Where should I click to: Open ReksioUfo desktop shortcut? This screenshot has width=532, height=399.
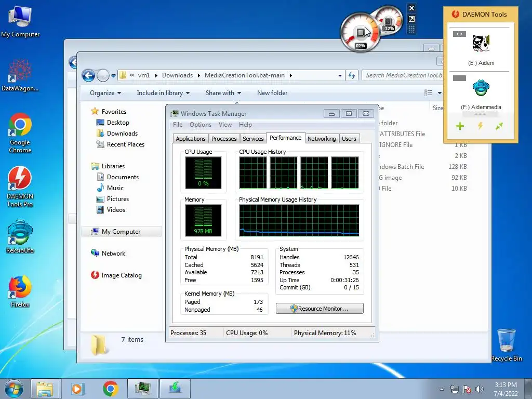pos(20,237)
